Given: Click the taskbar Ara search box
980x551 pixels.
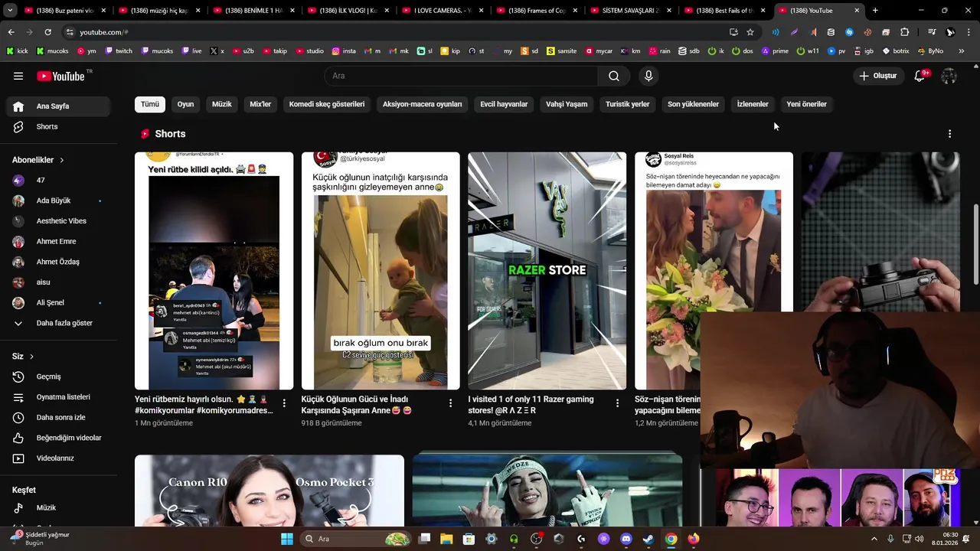Looking at the screenshot, I should tap(356, 539).
